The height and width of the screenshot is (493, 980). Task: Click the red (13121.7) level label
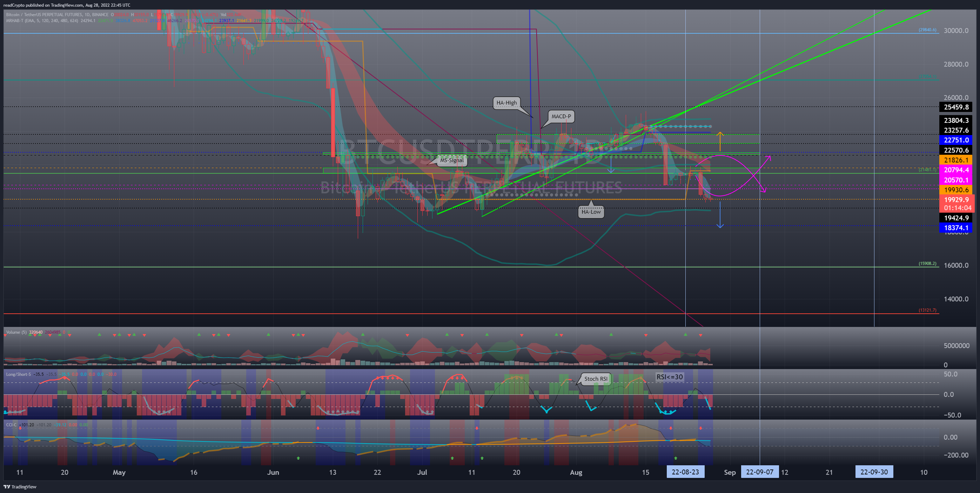[927, 310]
